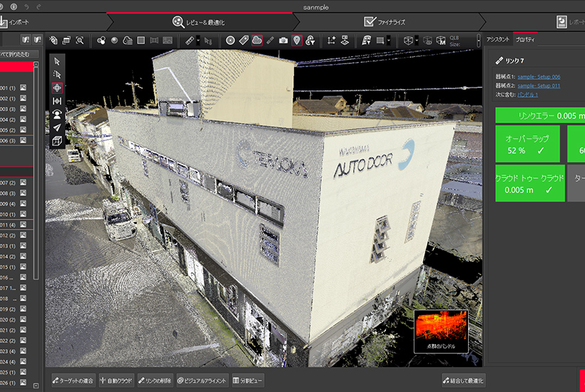Image resolution: width=585 pixels, height=392 pixels.
Task: Open the バンドル 1 link
Action: 527,95
